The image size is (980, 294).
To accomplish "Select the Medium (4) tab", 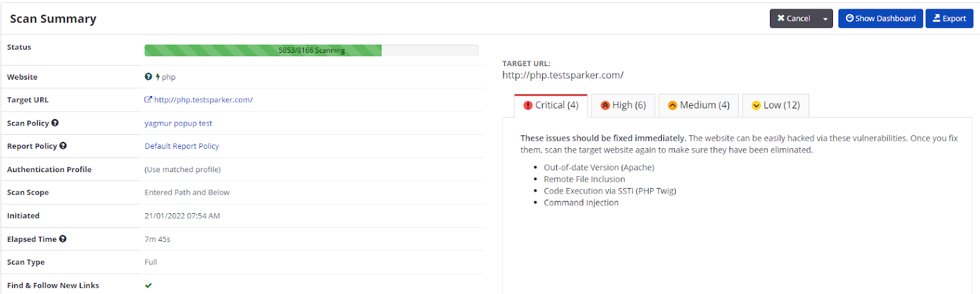I will click(x=699, y=105).
